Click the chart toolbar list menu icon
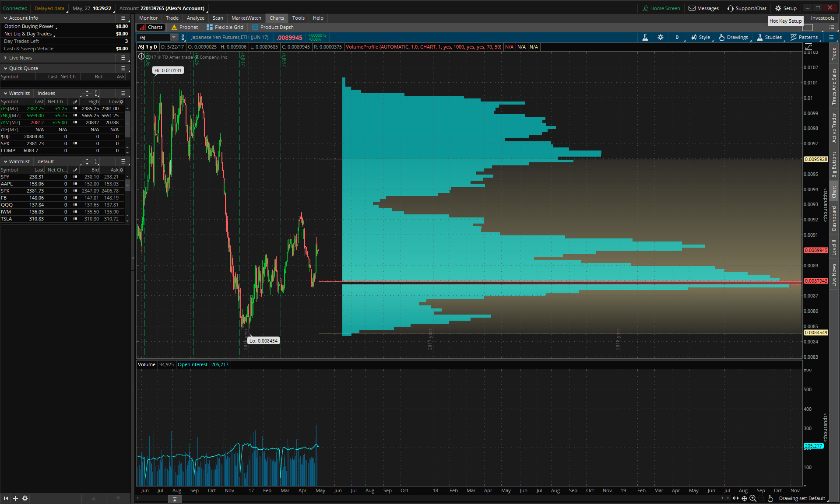Image resolution: width=840 pixels, height=504 pixels. [x=831, y=37]
